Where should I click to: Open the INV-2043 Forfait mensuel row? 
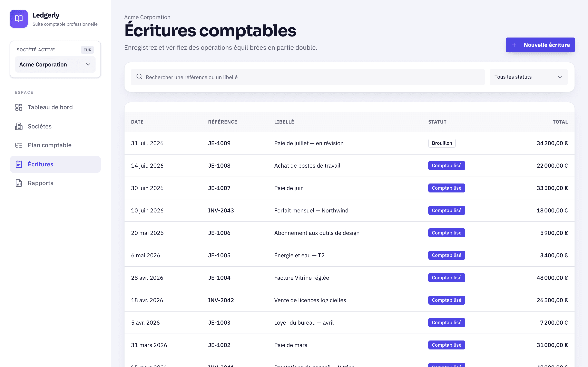349,210
